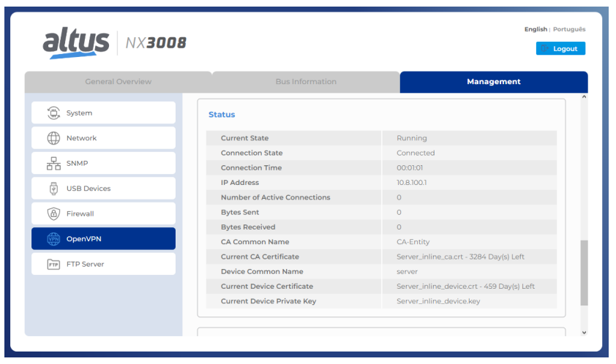Open the Bus Information tab
The height and width of the screenshot is (364, 616).
point(306,82)
